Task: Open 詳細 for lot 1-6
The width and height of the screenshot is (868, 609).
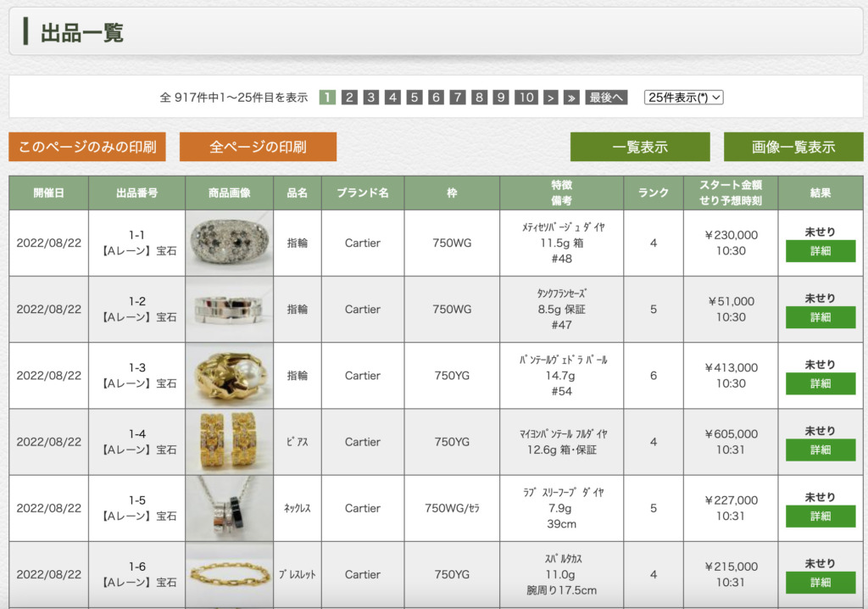Action: click(821, 583)
